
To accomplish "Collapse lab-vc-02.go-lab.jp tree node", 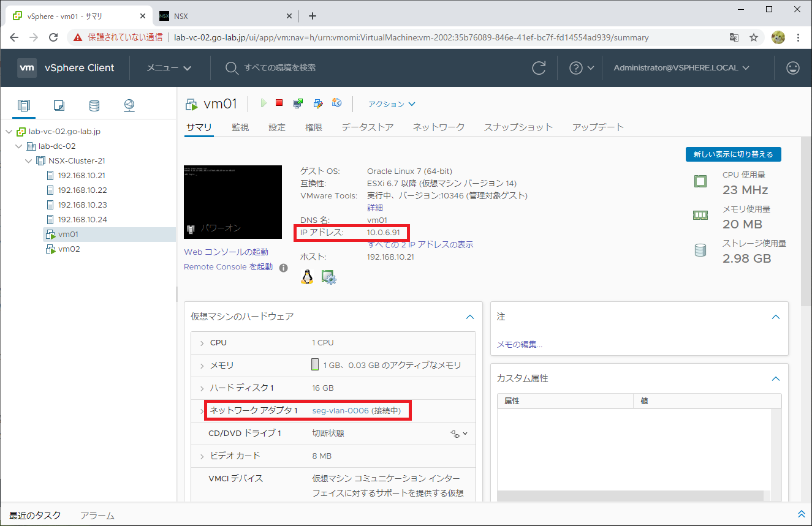I will (x=9, y=132).
